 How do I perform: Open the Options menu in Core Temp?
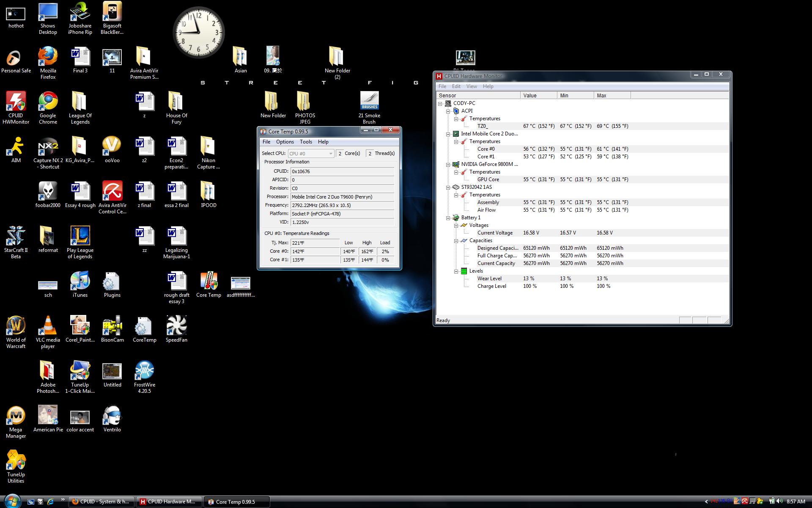click(285, 142)
